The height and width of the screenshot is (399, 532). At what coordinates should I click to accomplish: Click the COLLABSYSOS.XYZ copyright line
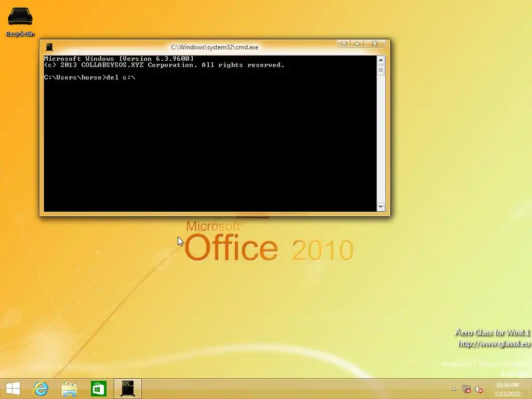point(164,65)
